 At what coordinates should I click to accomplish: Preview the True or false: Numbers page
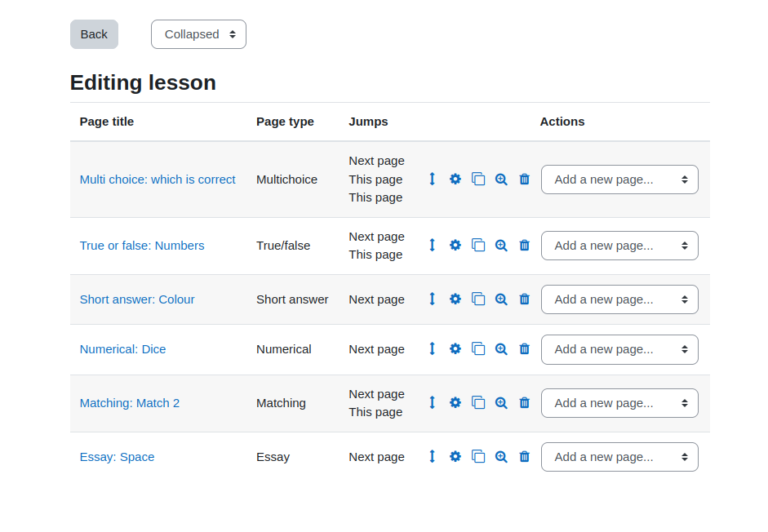pyautogui.click(x=501, y=245)
